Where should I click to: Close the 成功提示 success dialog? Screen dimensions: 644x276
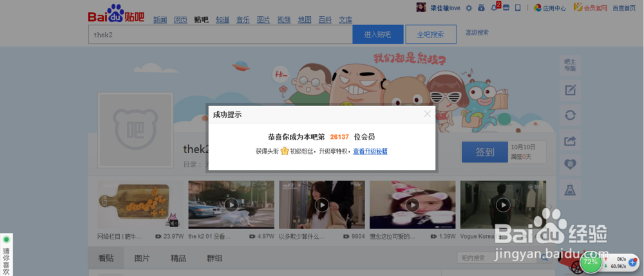coord(427,114)
